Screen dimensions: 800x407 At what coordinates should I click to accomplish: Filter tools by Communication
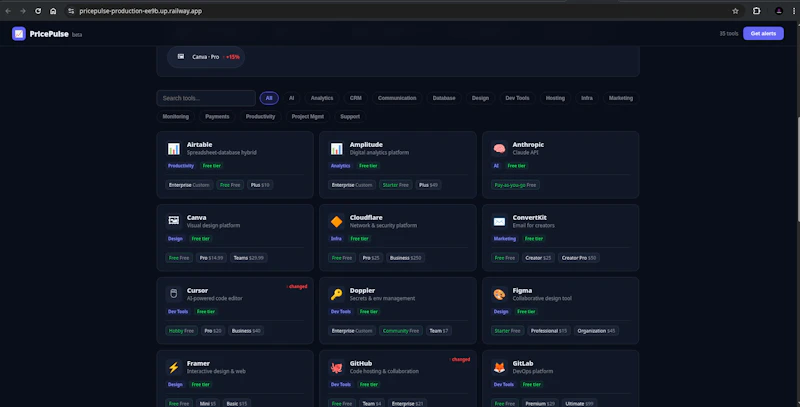tap(397, 98)
